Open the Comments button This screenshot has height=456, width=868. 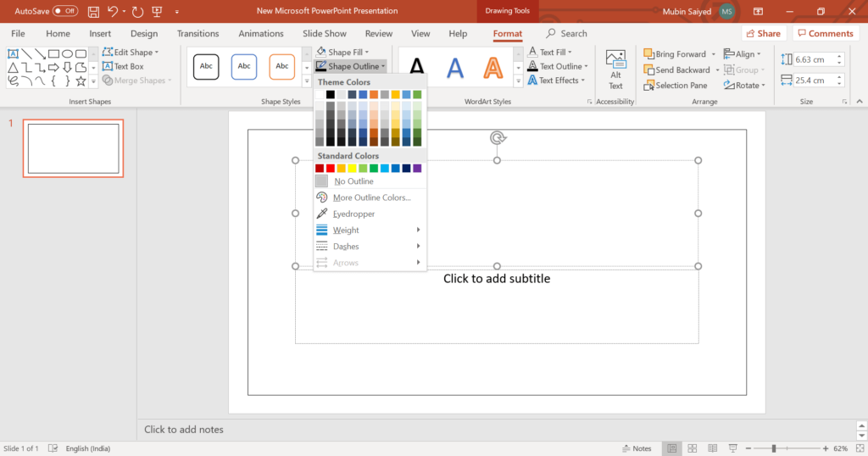click(824, 34)
